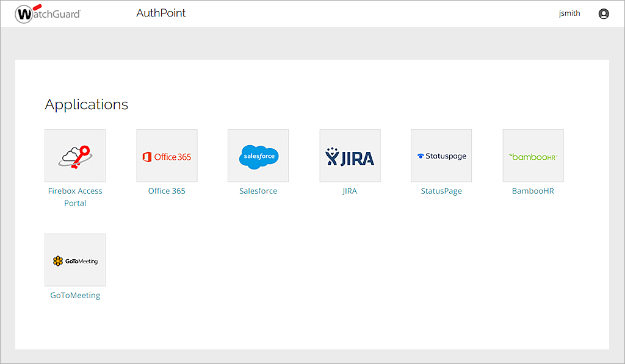Screen dimensions: 625x364
Task: Click the Firebox Access Portal link
Action: point(74,196)
